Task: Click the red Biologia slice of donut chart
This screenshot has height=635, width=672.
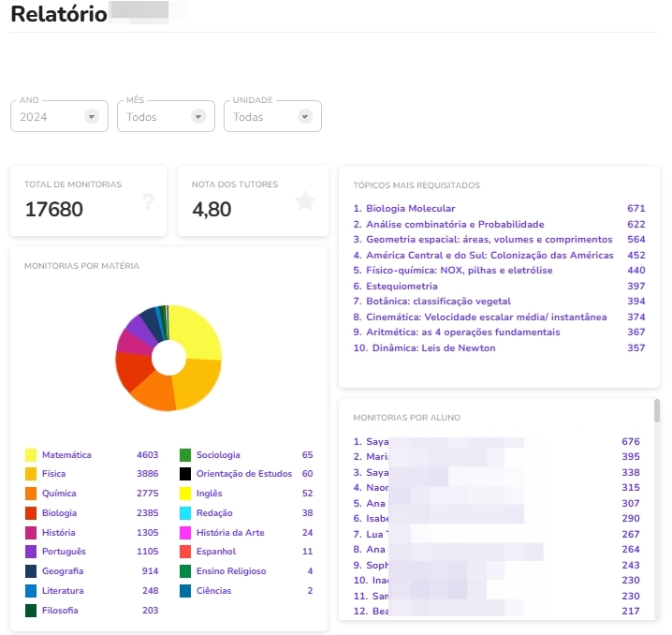Action: (133, 369)
